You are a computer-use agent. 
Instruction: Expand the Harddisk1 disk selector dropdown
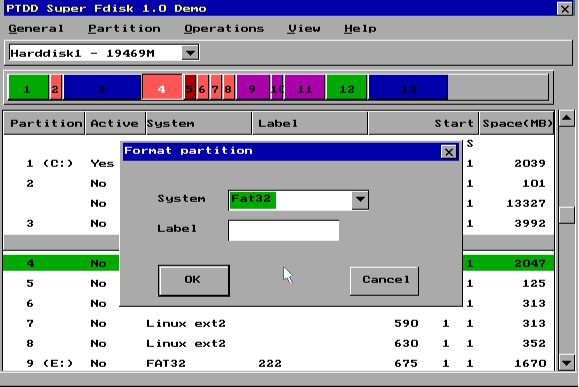pos(190,53)
